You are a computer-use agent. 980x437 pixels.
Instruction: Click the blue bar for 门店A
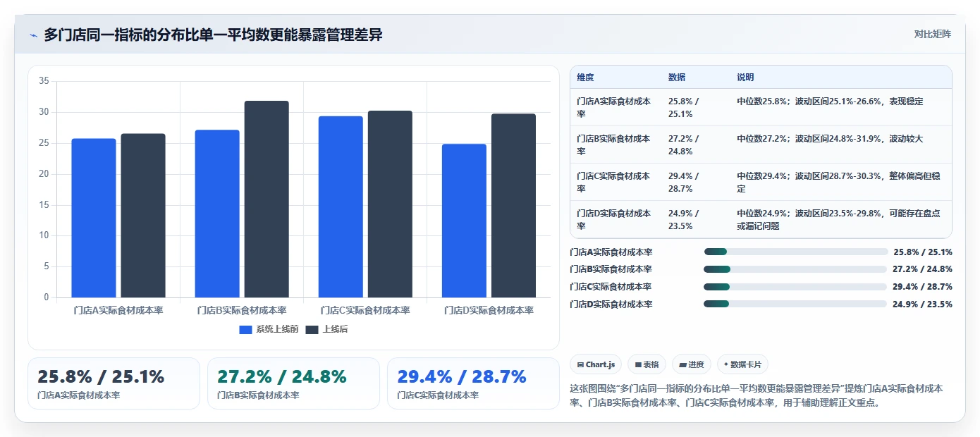tap(94, 218)
